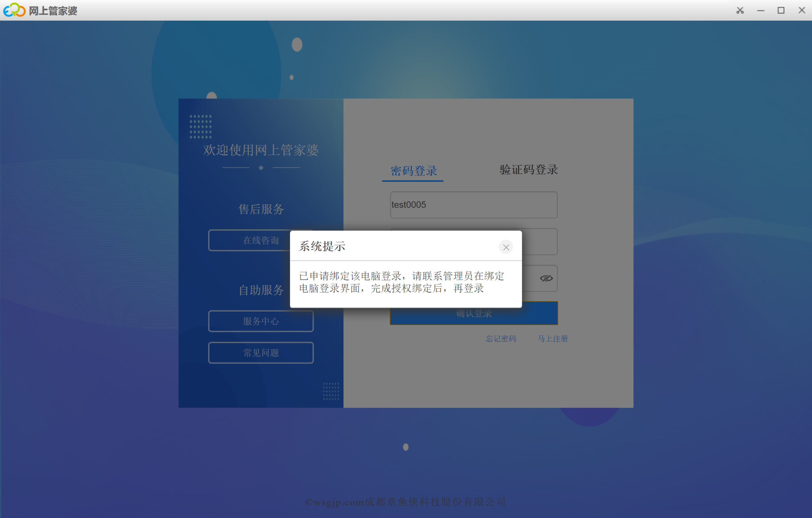This screenshot has height=518, width=812.
Task: Open the 忘记密码 link
Action: [x=501, y=338]
